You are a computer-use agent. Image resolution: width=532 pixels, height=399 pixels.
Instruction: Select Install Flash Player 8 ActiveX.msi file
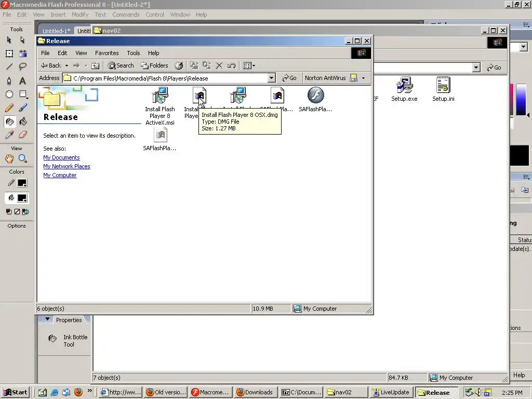point(160,106)
